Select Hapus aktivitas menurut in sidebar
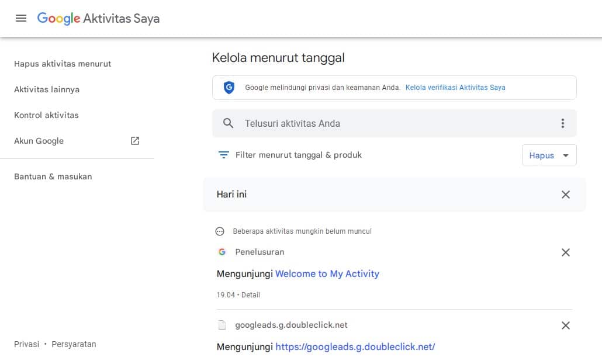The width and height of the screenshot is (602, 364). point(63,64)
